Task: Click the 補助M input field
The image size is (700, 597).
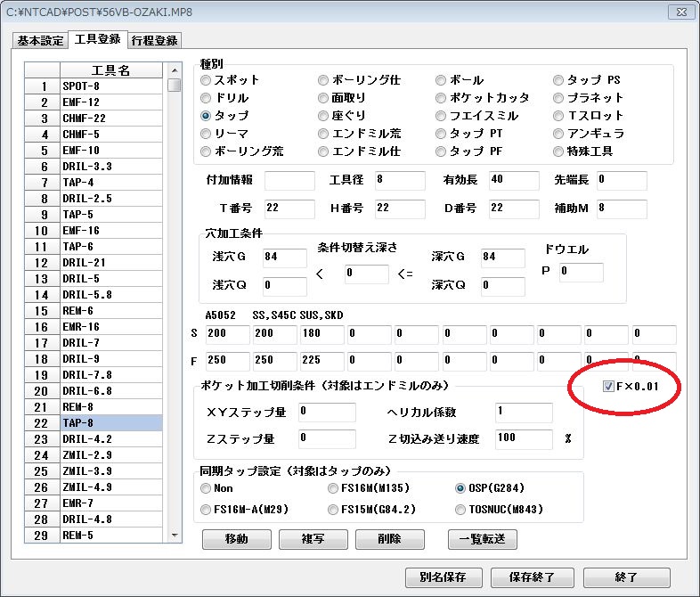Action: pos(622,209)
